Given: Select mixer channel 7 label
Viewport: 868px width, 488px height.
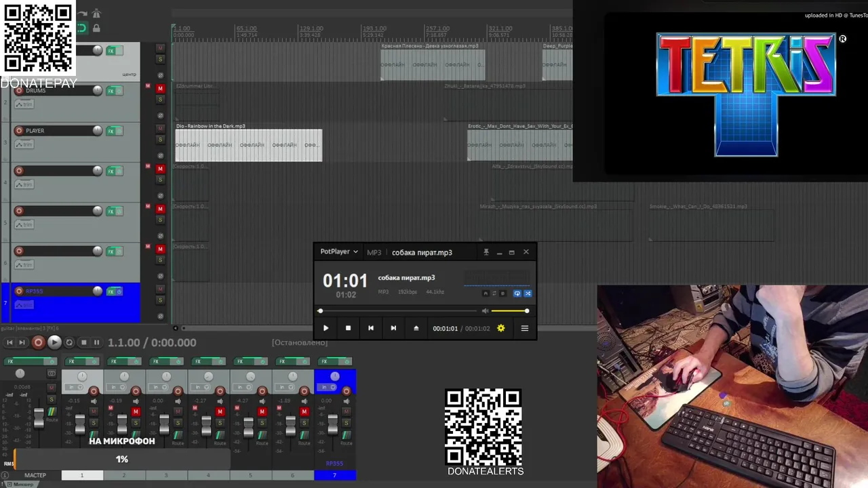Looking at the screenshot, I should click(335, 475).
